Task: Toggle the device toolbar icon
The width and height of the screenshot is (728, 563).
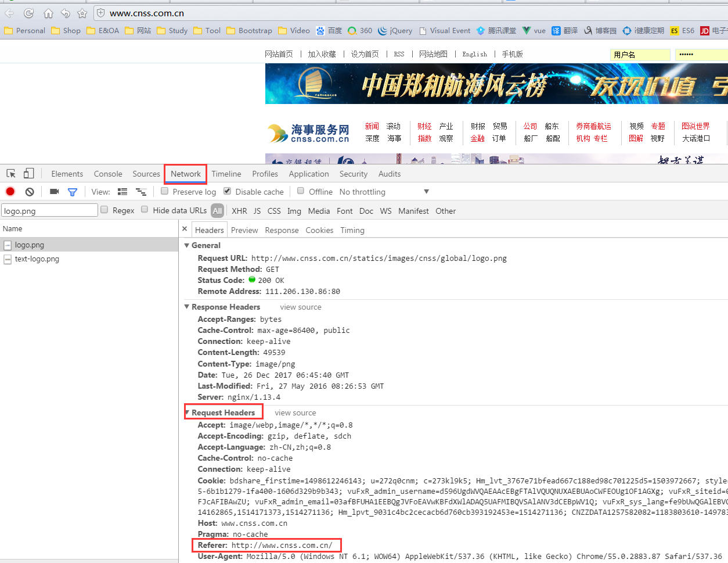Action: 29,173
